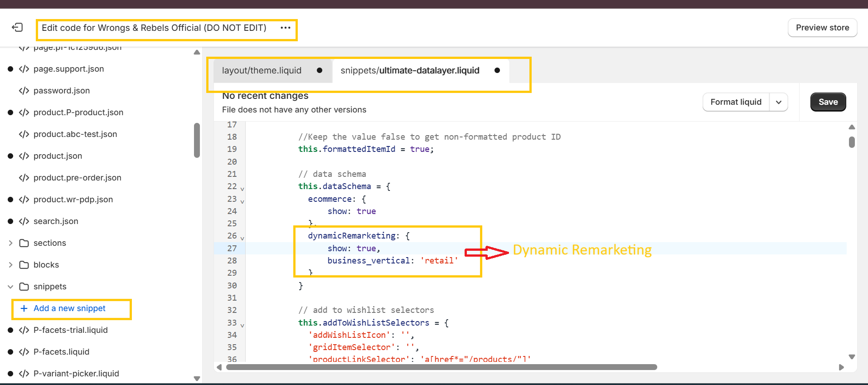Close the ultimate-datalayer.liquid tab via its dot
Image resolution: width=868 pixels, height=385 pixels.
[x=497, y=70]
